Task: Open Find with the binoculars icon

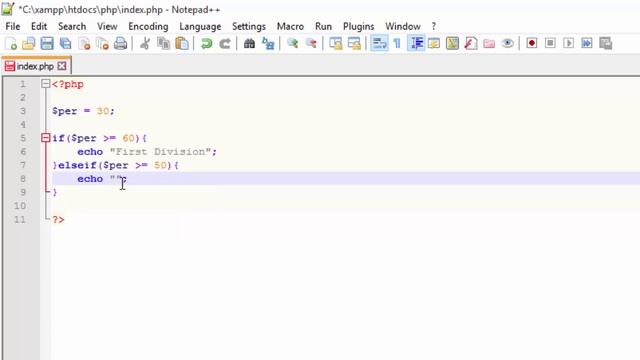Action: coord(249,43)
